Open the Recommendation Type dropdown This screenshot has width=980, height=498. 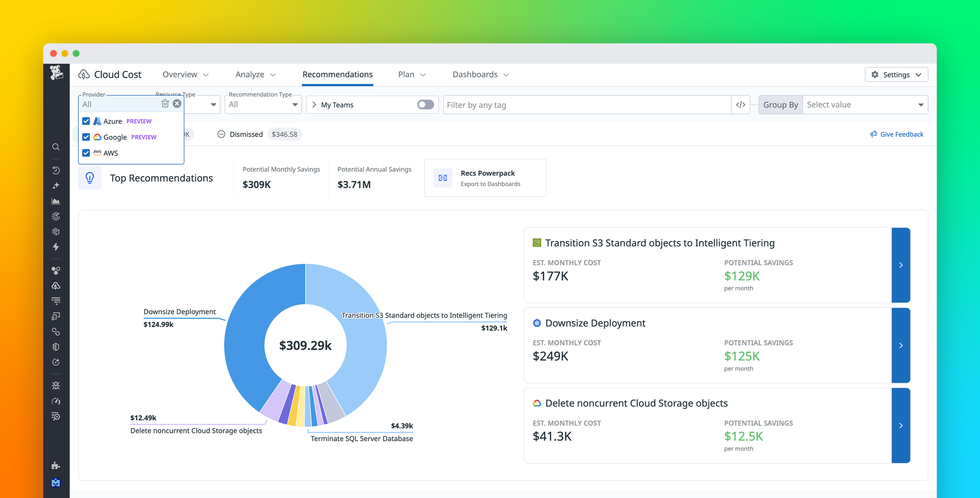[x=263, y=104]
